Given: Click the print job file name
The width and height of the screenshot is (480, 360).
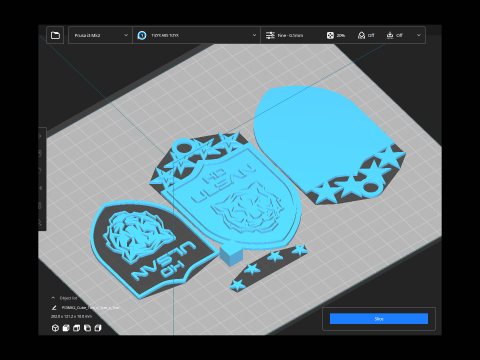Looking at the screenshot, I should pos(90,308).
